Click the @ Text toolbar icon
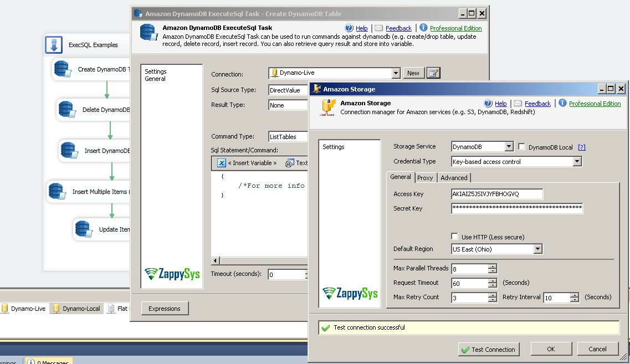Viewport: 630px width, 364px height. 289,163
